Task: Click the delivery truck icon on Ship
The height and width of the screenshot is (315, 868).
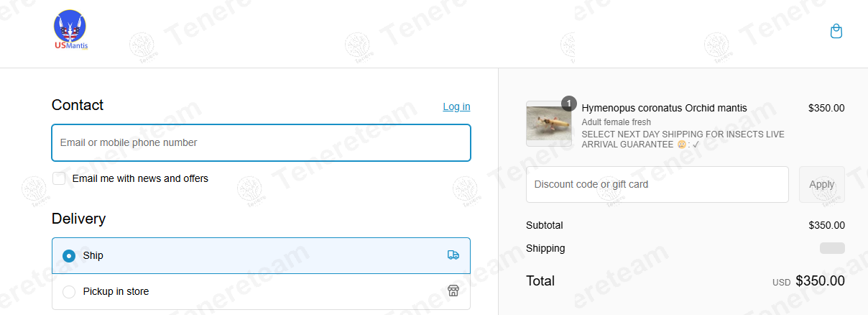Action: coord(453,255)
